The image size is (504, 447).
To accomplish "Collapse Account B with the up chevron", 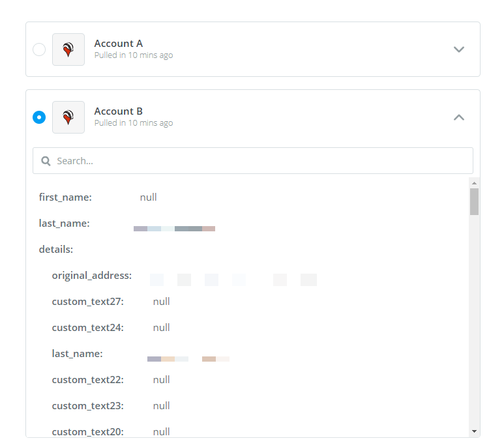I will click(458, 117).
